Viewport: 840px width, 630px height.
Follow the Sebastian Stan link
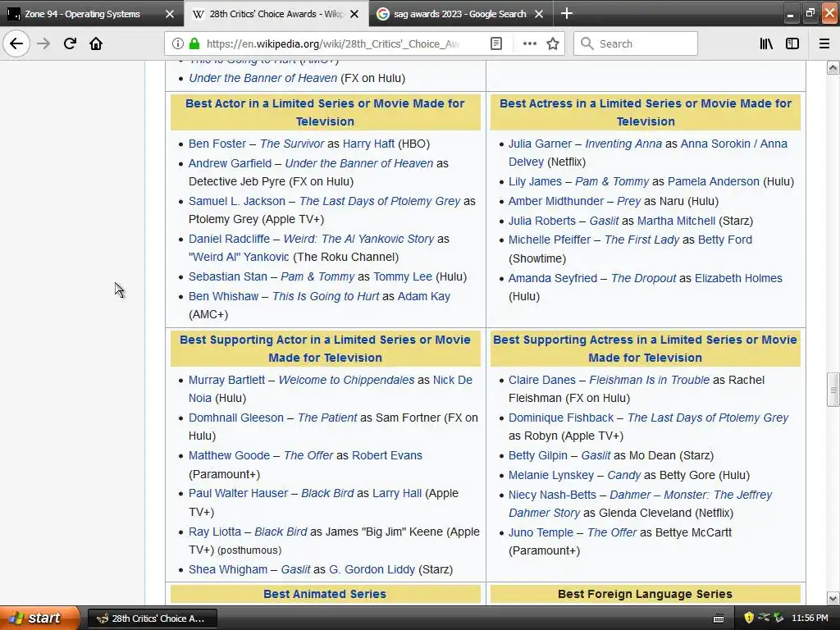[228, 276]
